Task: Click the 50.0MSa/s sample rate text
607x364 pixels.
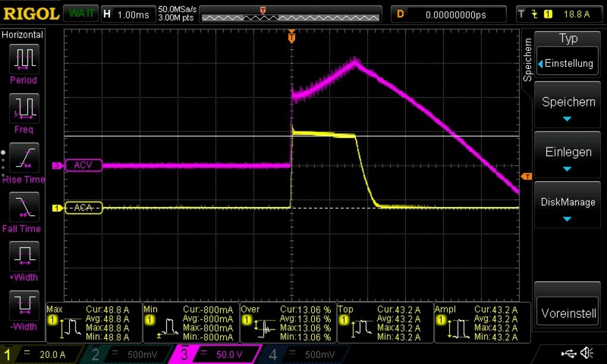Action: coord(177,10)
